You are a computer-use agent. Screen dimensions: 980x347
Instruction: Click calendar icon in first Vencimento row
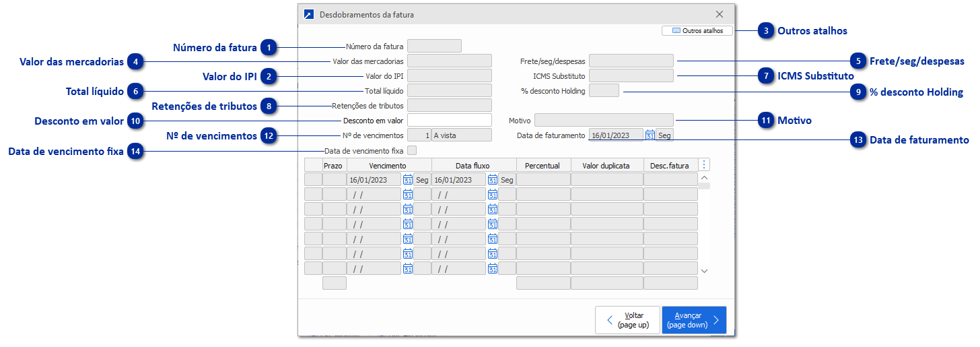click(407, 180)
